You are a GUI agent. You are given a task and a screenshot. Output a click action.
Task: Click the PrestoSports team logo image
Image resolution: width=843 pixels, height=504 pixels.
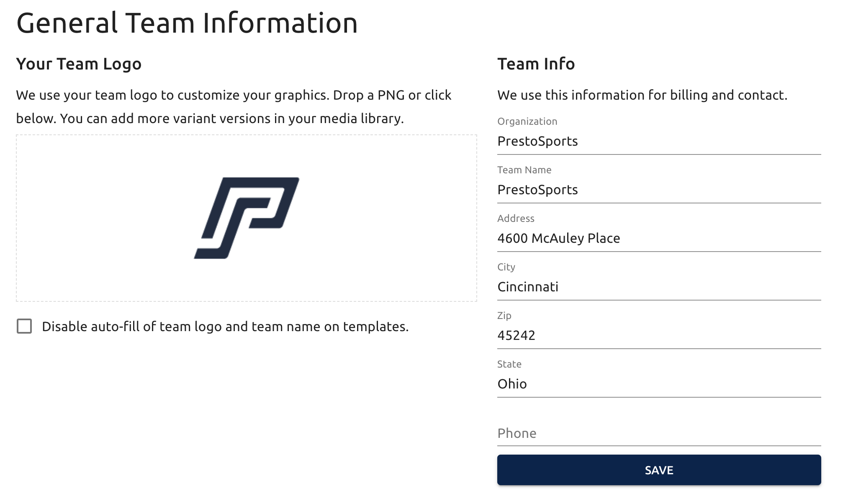coord(247,218)
